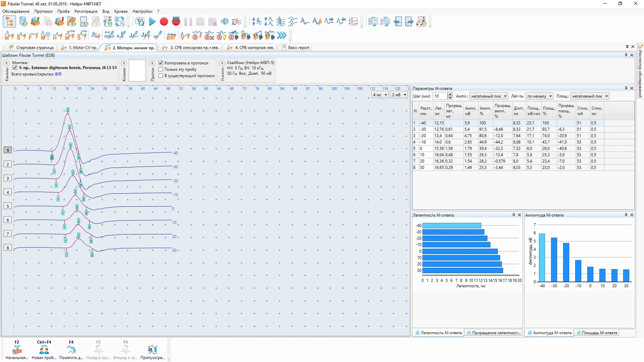This screenshot has width=644, height=362.
Task: Open the Протокол menu
Action: (43, 11)
